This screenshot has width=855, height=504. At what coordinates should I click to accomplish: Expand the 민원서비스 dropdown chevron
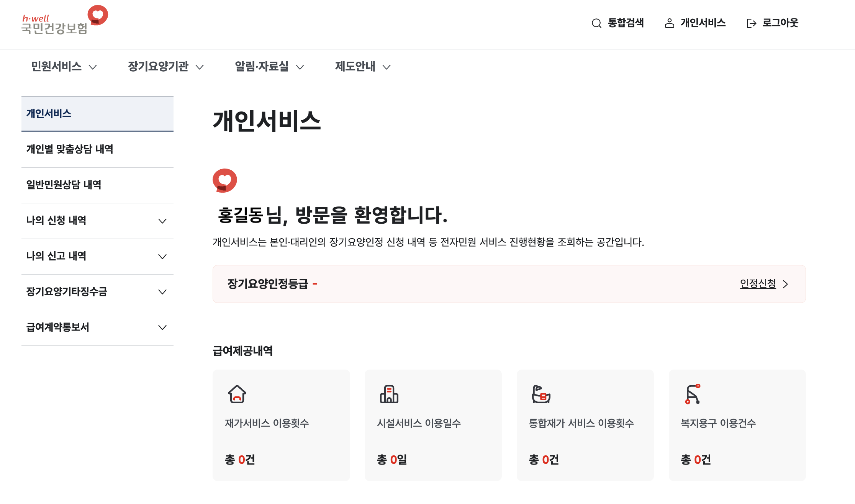(93, 67)
